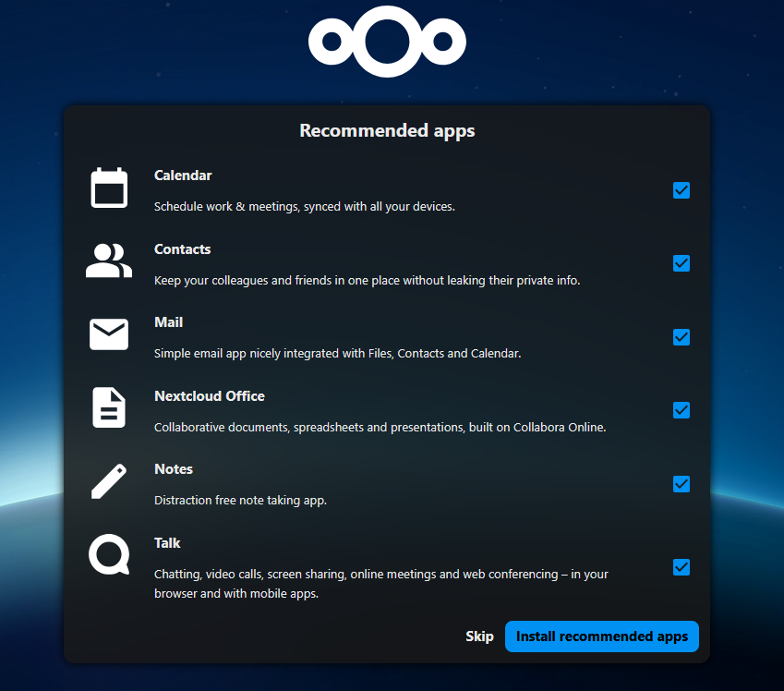Screen dimensions: 784x691
Task: Click the Contacts title text
Action: click(183, 249)
